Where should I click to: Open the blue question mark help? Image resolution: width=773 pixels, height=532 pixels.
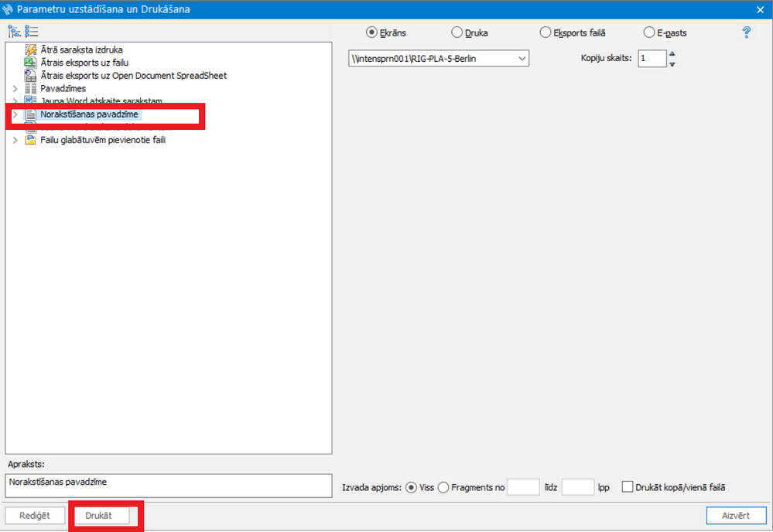point(747,32)
